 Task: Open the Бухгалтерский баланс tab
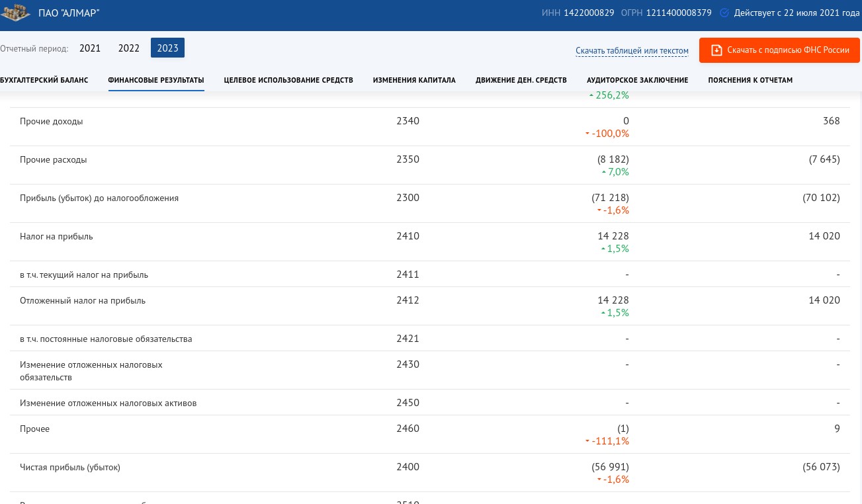(x=44, y=80)
